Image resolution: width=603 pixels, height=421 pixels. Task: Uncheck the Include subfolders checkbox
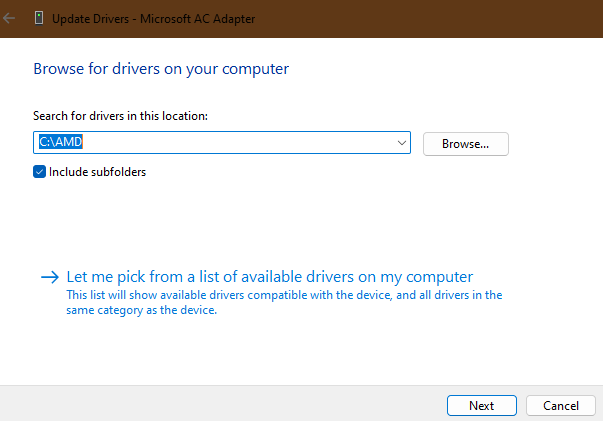click(x=39, y=172)
